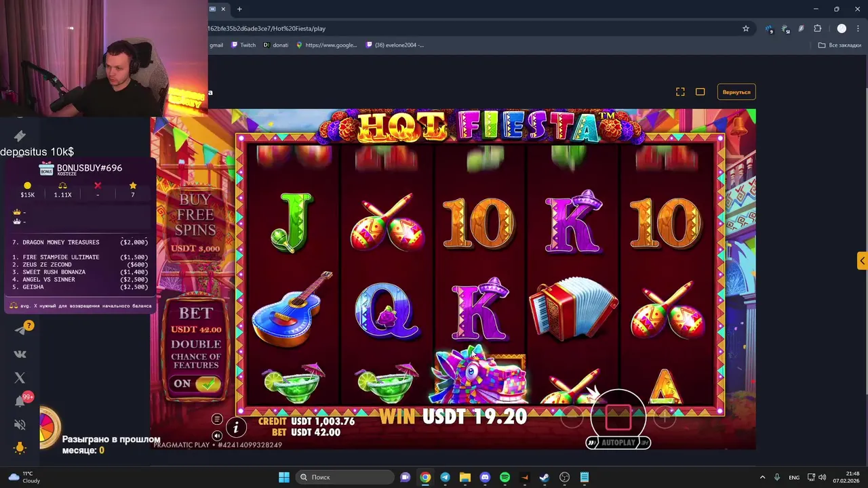Enter fullscreen mode via corner-brackets icon
The width and height of the screenshot is (868, 488).
click(x=680, y=91)
